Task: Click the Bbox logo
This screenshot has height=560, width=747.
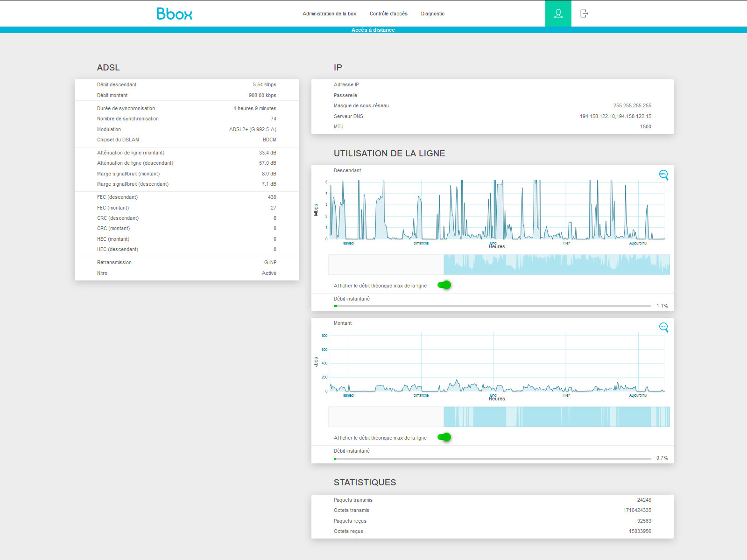Action: 174,14
